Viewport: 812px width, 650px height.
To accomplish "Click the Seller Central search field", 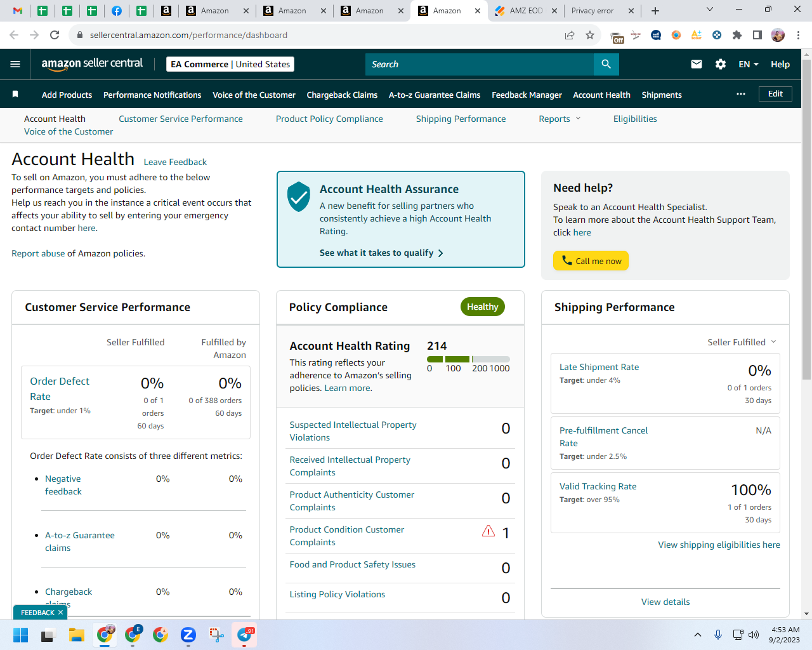I will click(480, 64).
